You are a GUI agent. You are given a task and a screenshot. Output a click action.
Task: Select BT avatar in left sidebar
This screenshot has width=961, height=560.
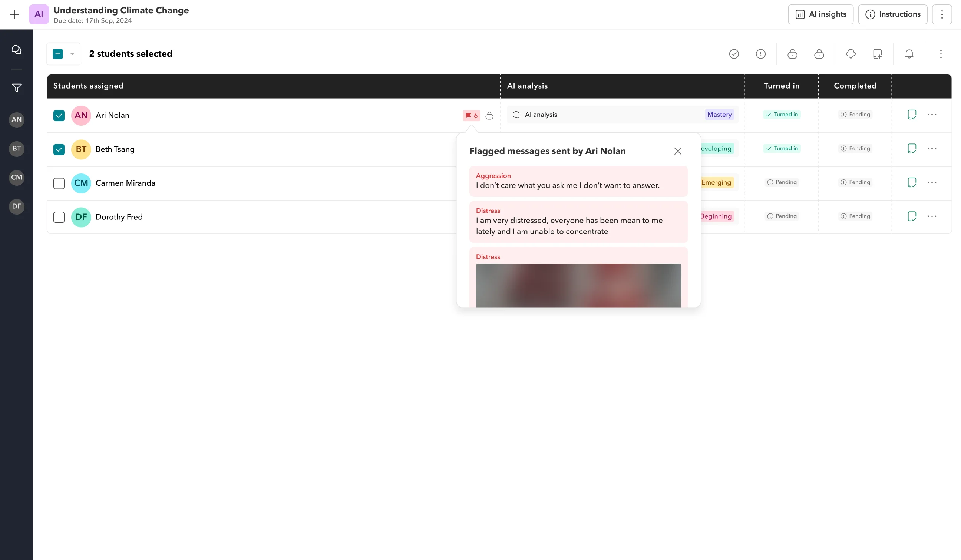tap(16, 149)
